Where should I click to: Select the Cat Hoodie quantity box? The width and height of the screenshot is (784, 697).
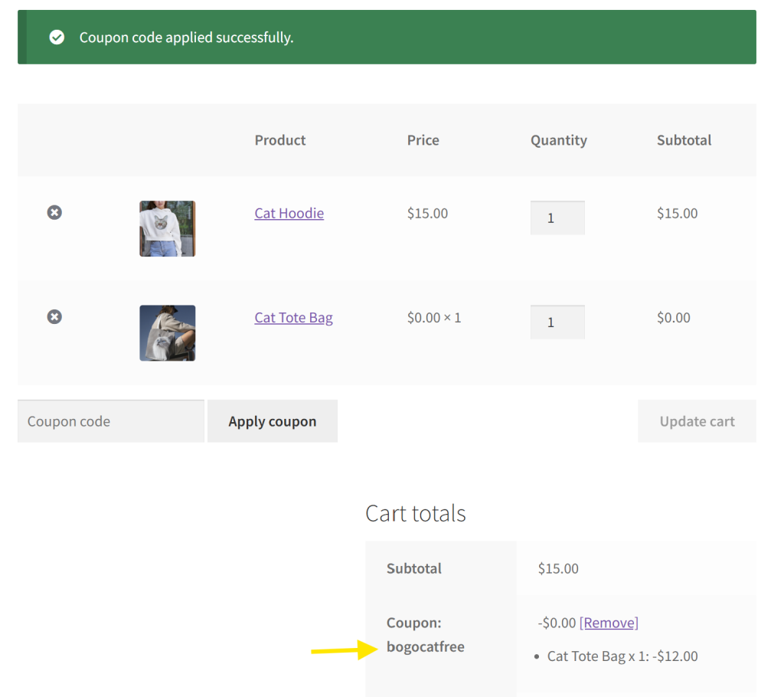pyautogui.click(x=557, y=218)
